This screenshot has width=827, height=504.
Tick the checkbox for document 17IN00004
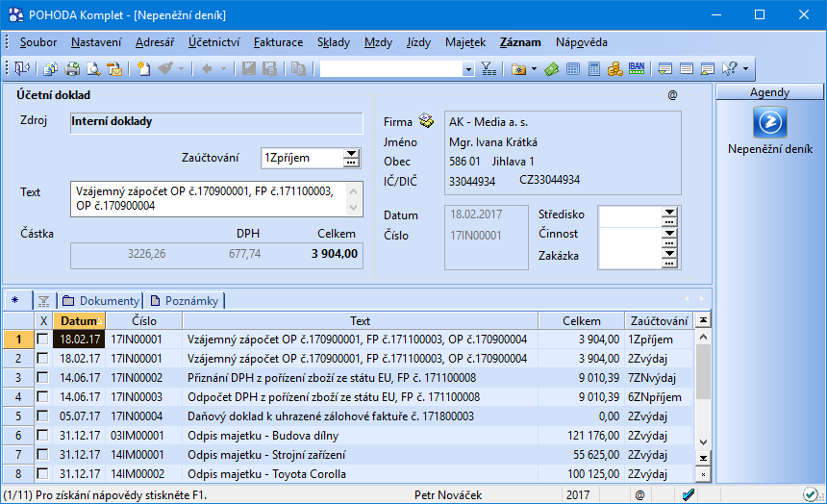[x=42, y=416]
